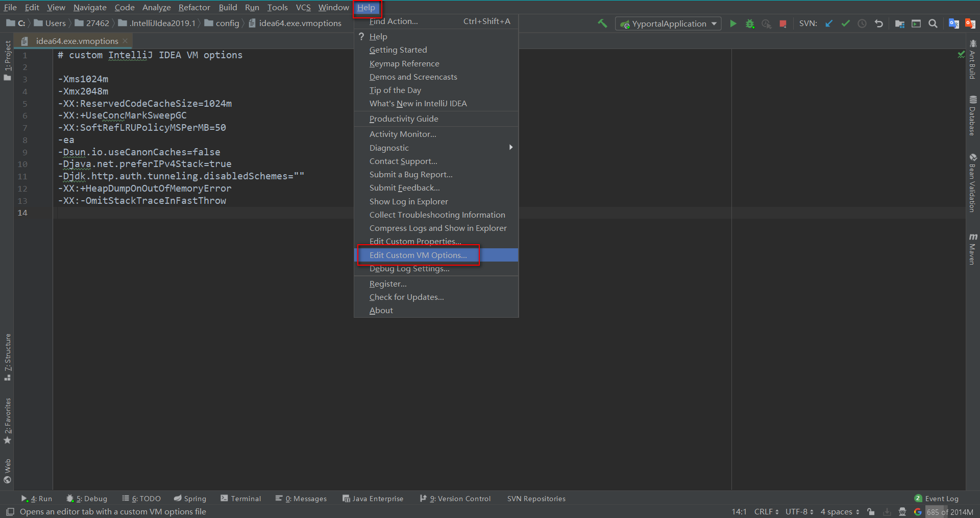The image size is (980, 518).
Task: Toggle the Project tool window
Action: coord(7,60)
